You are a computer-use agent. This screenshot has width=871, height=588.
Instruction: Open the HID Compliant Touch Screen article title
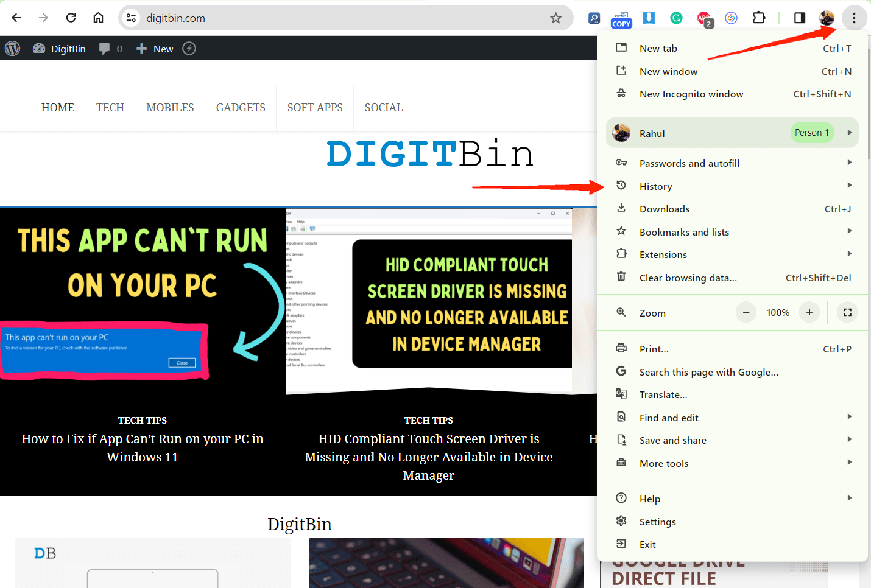point(429,457)
